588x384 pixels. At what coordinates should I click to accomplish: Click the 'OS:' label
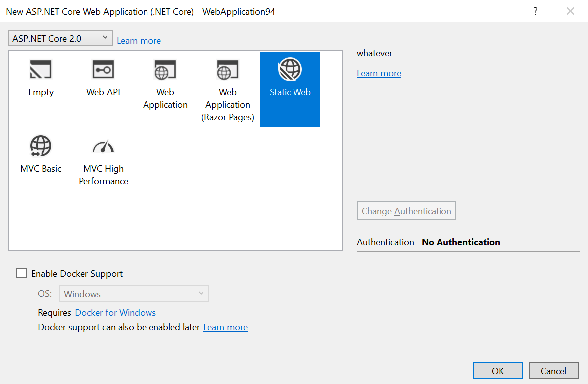[x=45, y=294]
